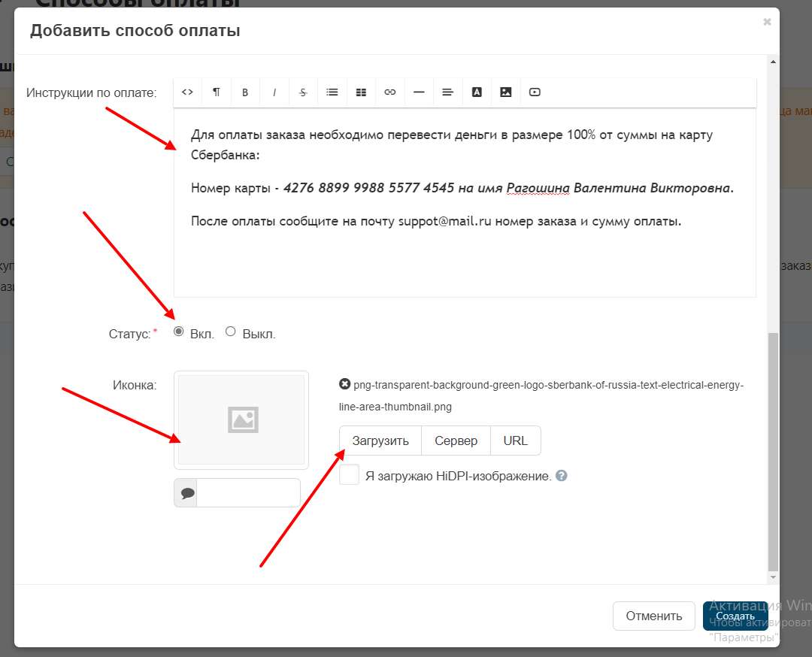The image size is (812, 657).
Task: Click the Статус: field label
Action: pyautogui.click(x=129, y=334)
